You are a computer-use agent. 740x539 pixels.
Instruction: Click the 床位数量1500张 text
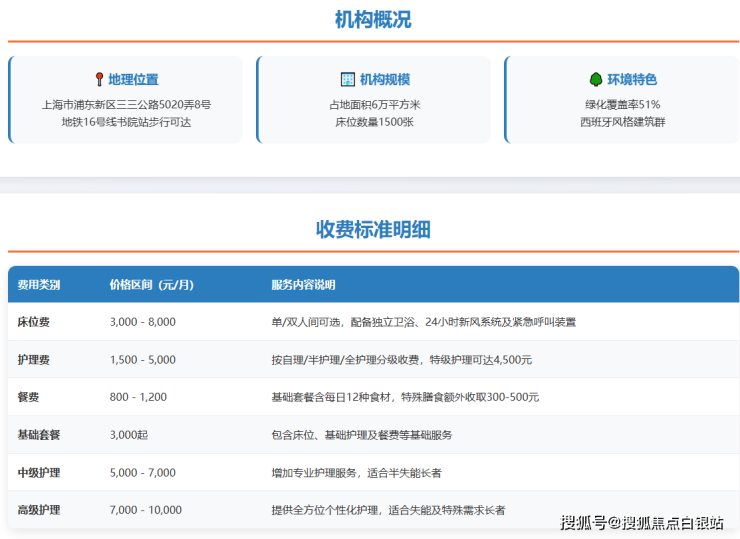pos(374,122)
